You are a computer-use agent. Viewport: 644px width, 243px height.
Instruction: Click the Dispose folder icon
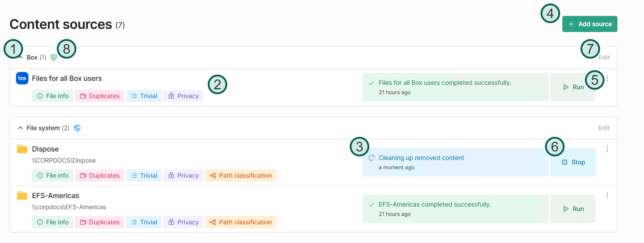pyautogui.click(x=22, y=149)
